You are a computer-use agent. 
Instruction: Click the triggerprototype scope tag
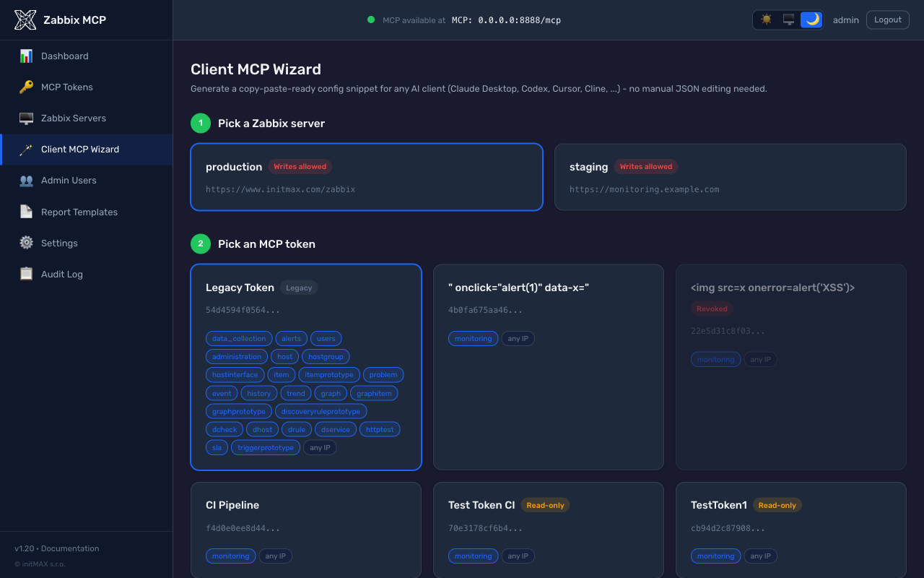pyautogui.click(x=266, y=447)
